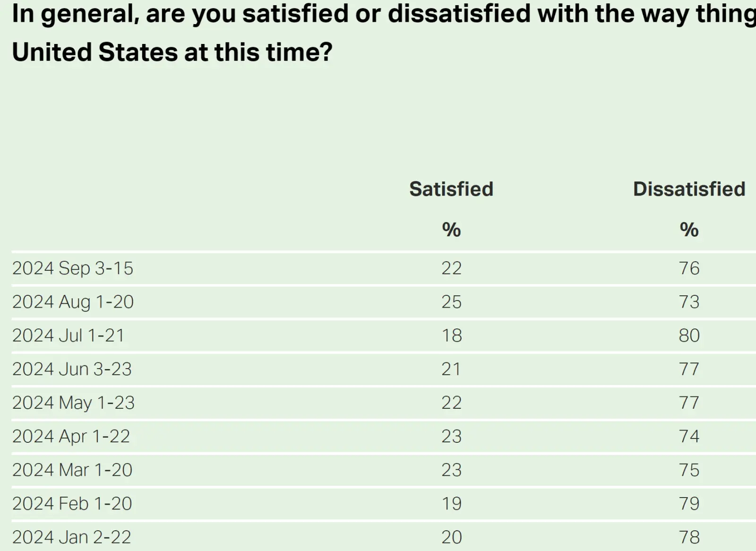This screenshot has width=756, height=551.
Task: Select the 2024 Jan 2-22 row label
Action: coord(71,537)
